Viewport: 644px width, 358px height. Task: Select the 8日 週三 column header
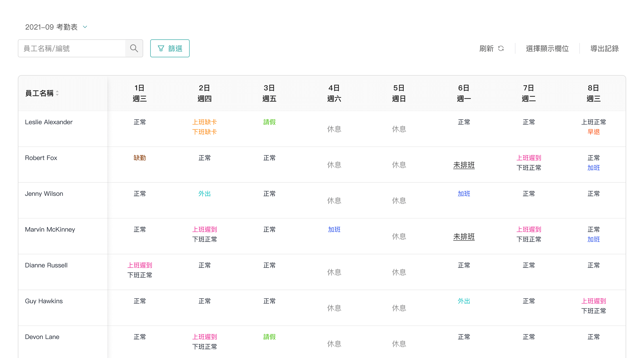(x=593, y=93)
